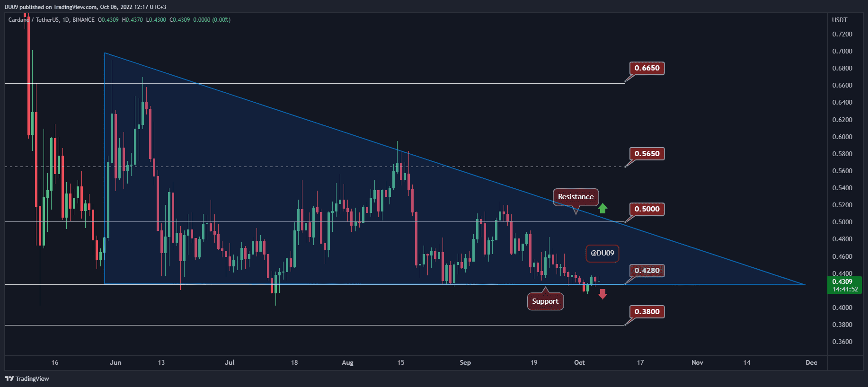Click the countdown timer 14:41:52
The height and width of the screenshot is (387, 868).
(845, 290)
